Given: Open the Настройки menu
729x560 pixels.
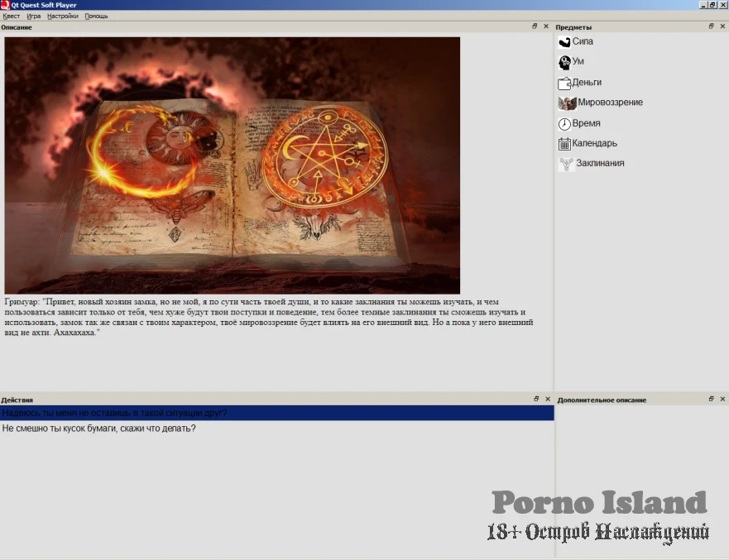Looking at the screenshot, I should coord(63,16).
